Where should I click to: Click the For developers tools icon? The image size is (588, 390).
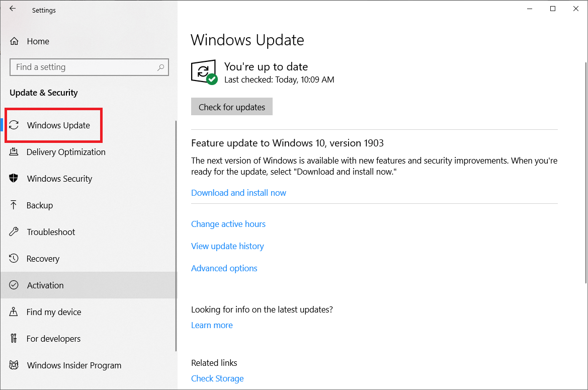(x=14, y=339)
